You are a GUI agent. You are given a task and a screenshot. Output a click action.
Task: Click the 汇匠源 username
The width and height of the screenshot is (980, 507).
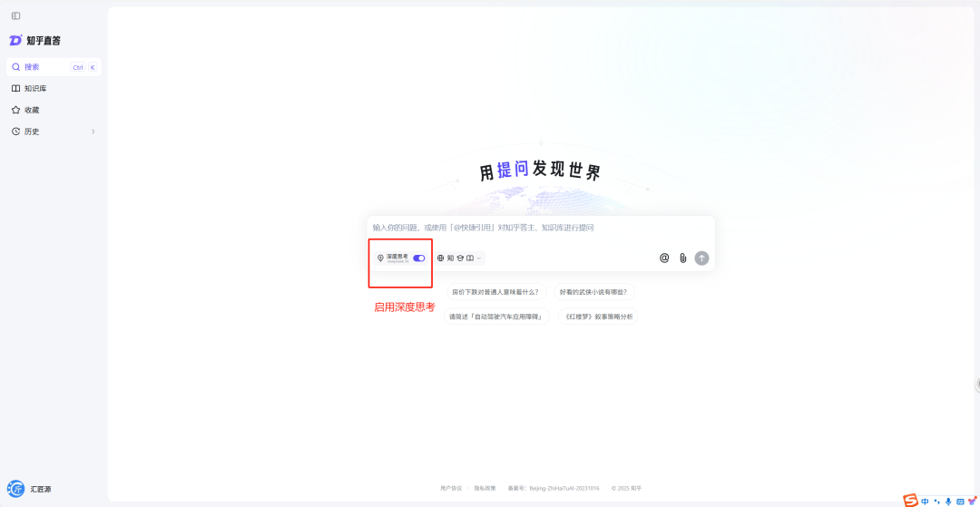pyautogui.click(x=41, y=490)
